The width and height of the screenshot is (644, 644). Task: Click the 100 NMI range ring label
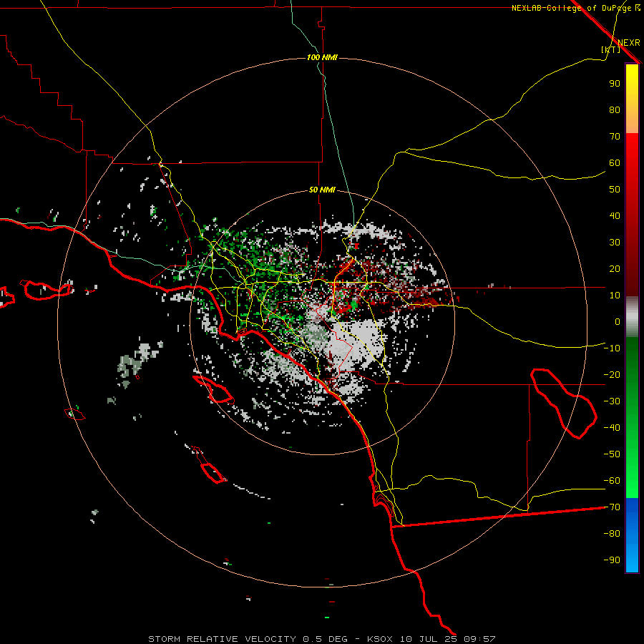click(322, 57)
